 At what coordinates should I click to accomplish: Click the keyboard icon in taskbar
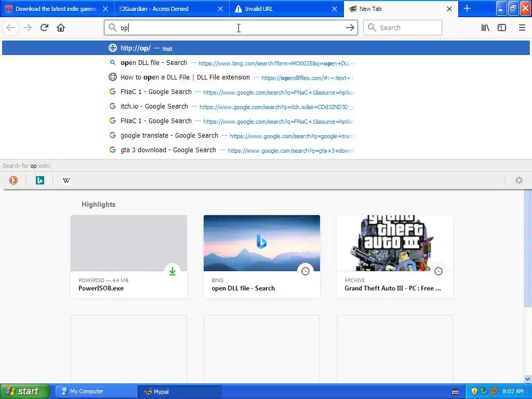455,392
